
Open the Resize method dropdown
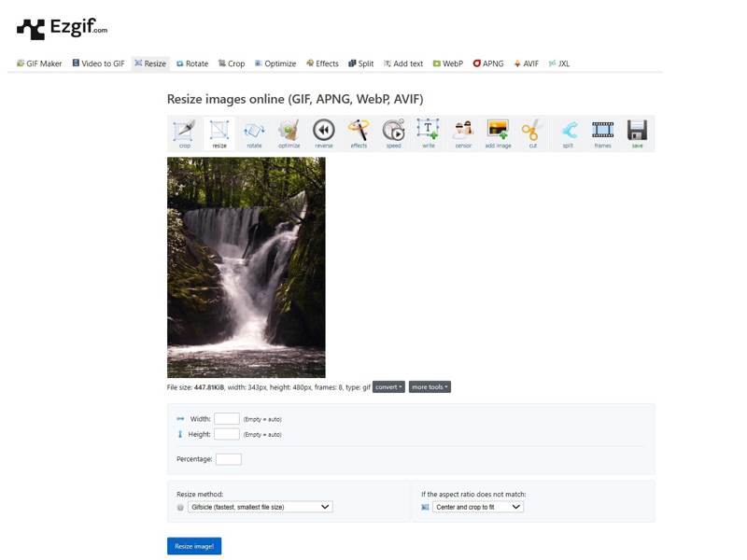click(260, 507)
